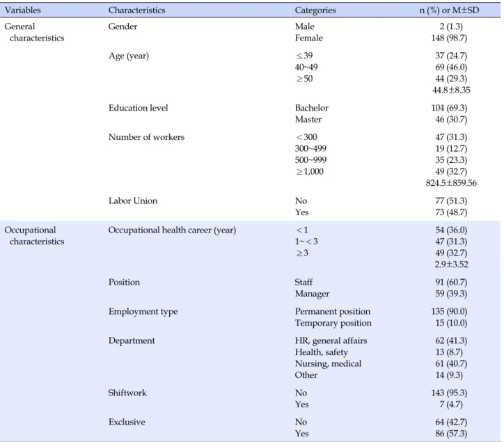This screenshot has width=504, height=442.
Task: Click the 'Gender' characteristic
Action: (123, 26)
